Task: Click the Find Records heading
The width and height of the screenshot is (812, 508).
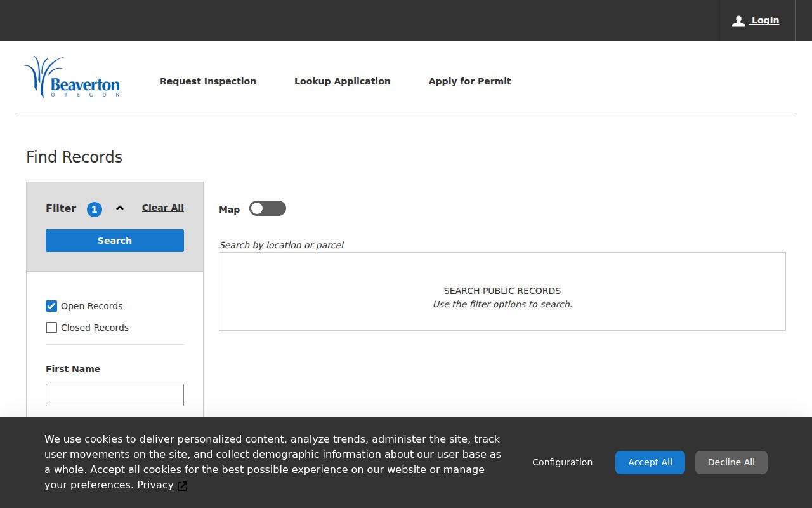Action: tap(74, 157)
